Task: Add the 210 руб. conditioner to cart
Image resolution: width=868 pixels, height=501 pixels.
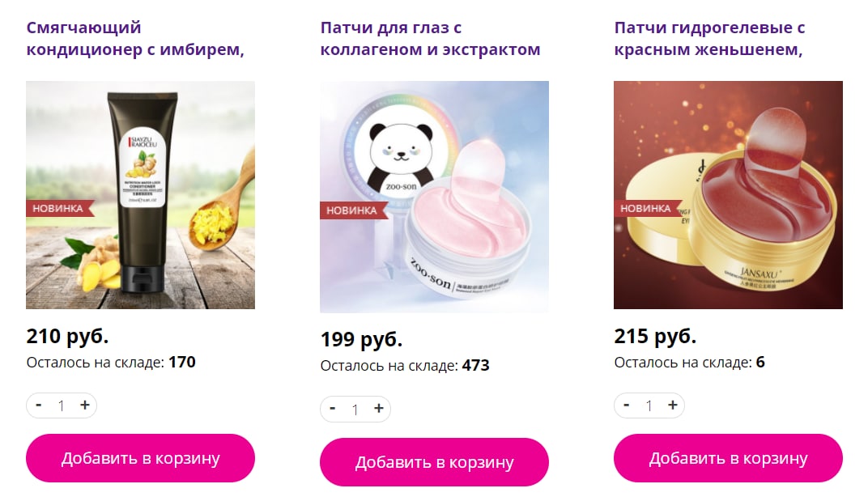Action: click(141, 458)
